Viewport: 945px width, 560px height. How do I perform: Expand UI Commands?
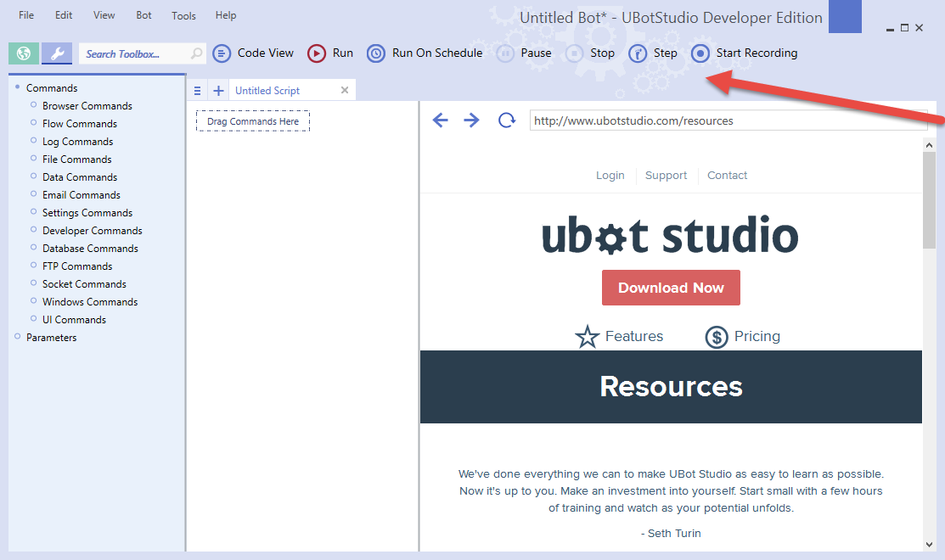pos(34,318)
